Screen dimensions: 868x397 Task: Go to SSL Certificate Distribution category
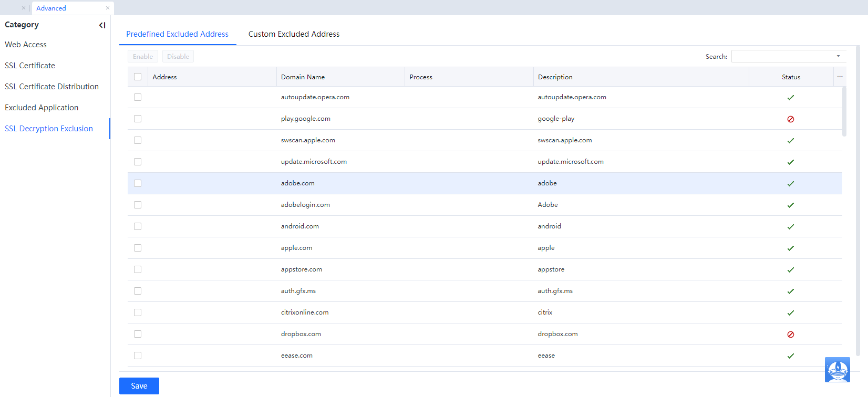pyautogui.click(x=51, y=87)
